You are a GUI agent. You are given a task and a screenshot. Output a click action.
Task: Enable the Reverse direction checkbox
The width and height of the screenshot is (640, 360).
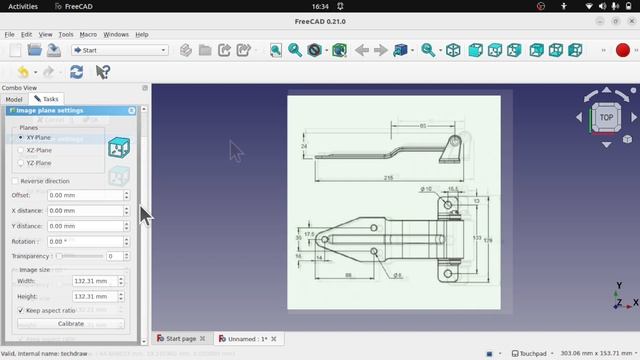tap(16, 181)
